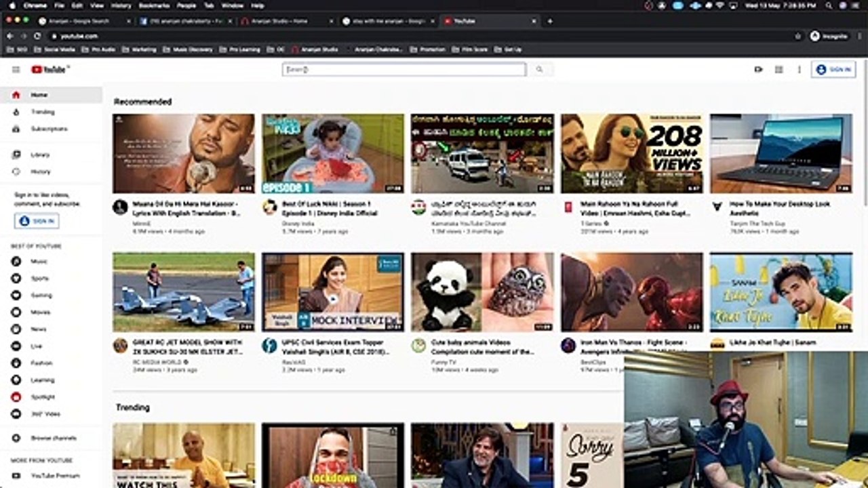Open 'Cute baby animals Videos Compilation' title
The image size is (868, 488).
pos(482,347)
